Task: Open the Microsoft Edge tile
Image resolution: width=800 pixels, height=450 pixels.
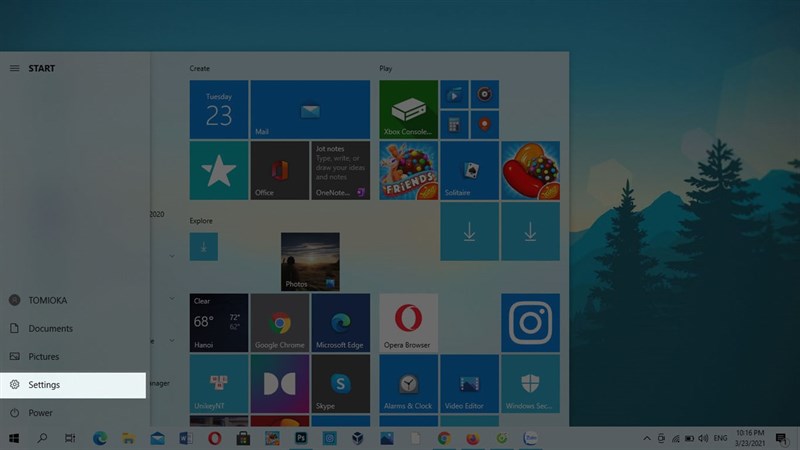Action: tap(341, 323)
